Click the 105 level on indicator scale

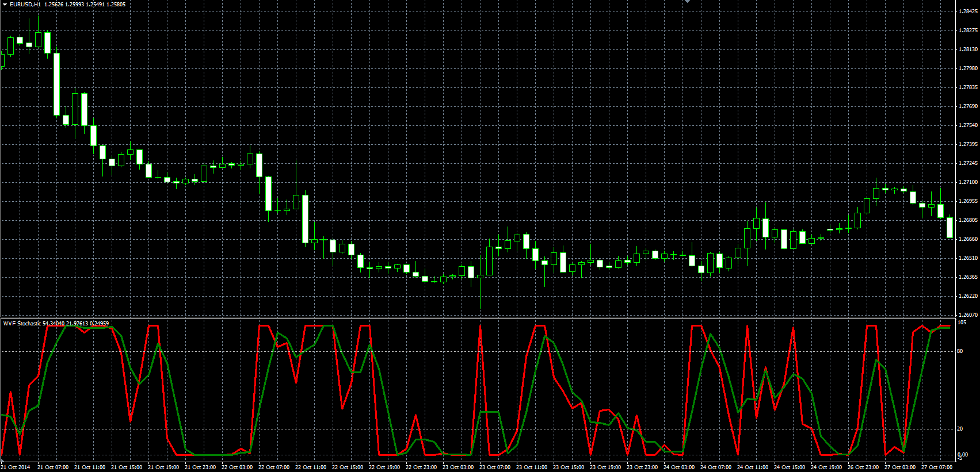coord(962,323)
